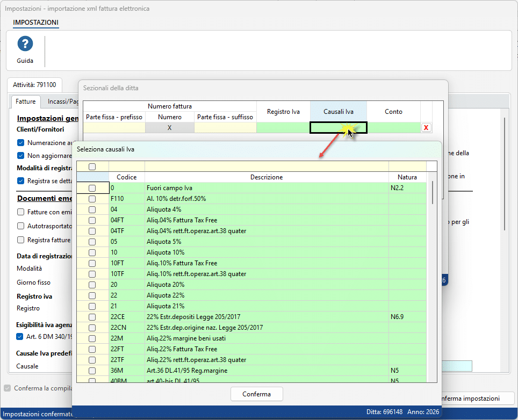Click the 22% Estr.depositi Legge 205/2017 description
This screenshot has height=420, width=518.
[x=193, y=317]
